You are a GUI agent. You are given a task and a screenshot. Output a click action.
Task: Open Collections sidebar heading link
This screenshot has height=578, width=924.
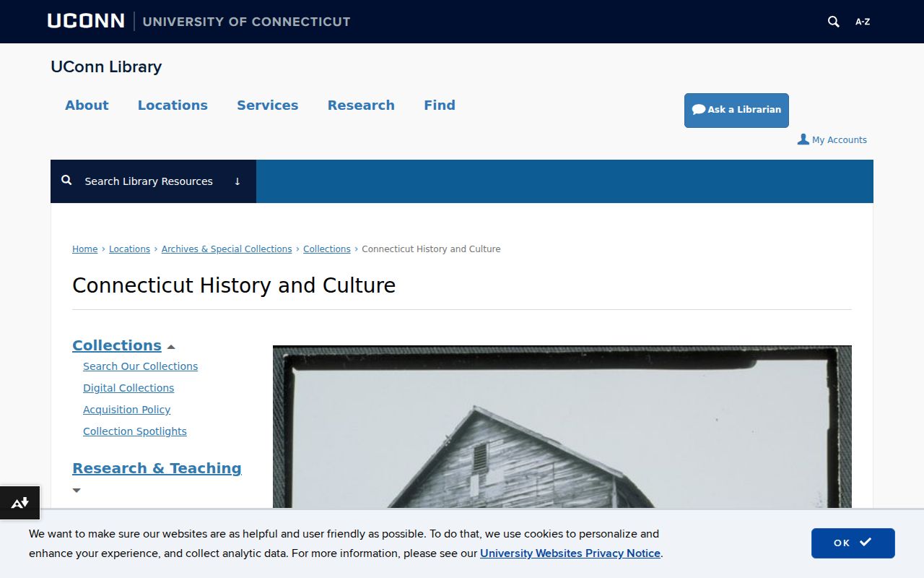[x=117, y=345]
